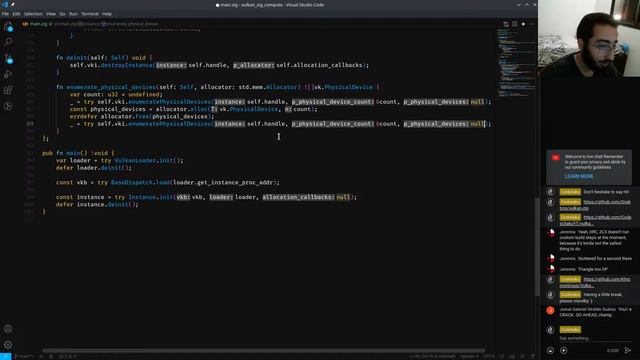Click 'defer loader.deinit();' code line
640x360 pixels.
coord(94,168)
